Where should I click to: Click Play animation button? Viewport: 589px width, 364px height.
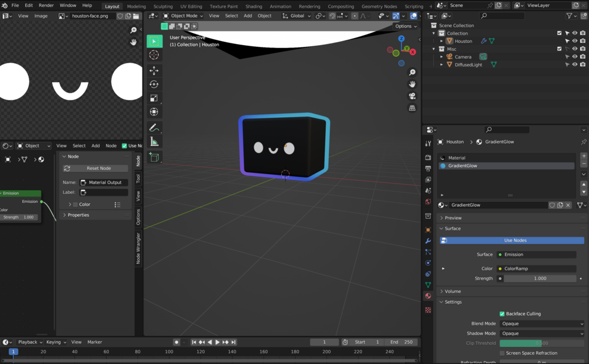pos(217,342)
